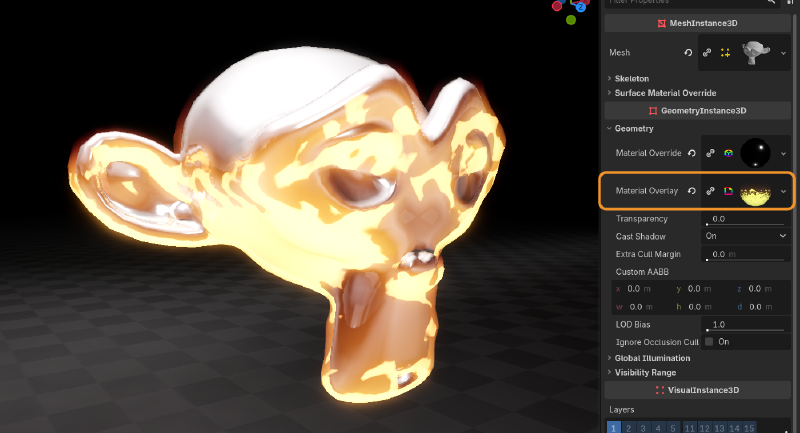The height and width of the screenshot is (433, 800).
Task: Enable render layer 12
Action: click(705, 427)
